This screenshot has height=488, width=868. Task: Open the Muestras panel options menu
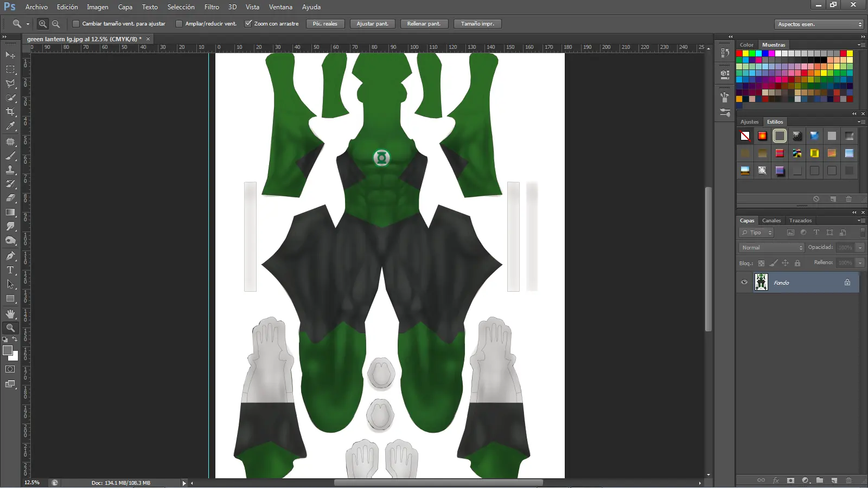tap(861, 45)
